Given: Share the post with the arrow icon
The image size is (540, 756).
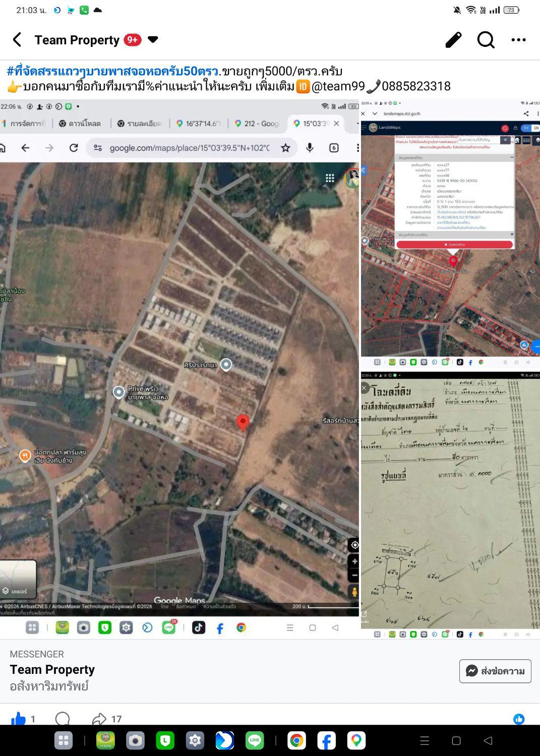Looking at the screenshot, I should click(x=99, y=719).
